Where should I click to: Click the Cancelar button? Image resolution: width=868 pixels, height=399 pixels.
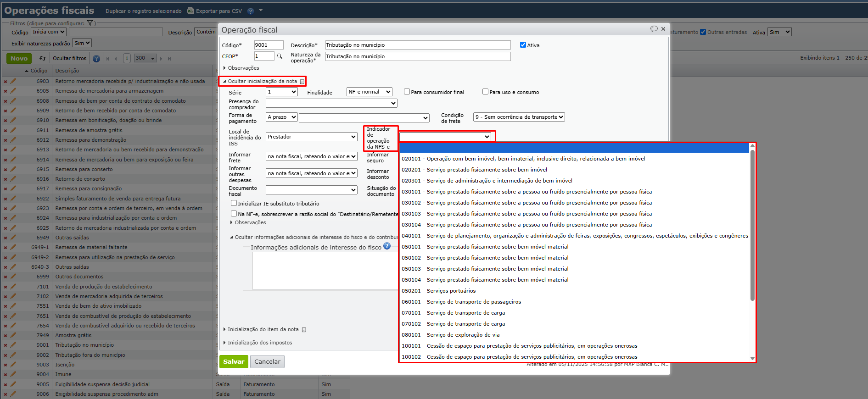coord(267,362)
